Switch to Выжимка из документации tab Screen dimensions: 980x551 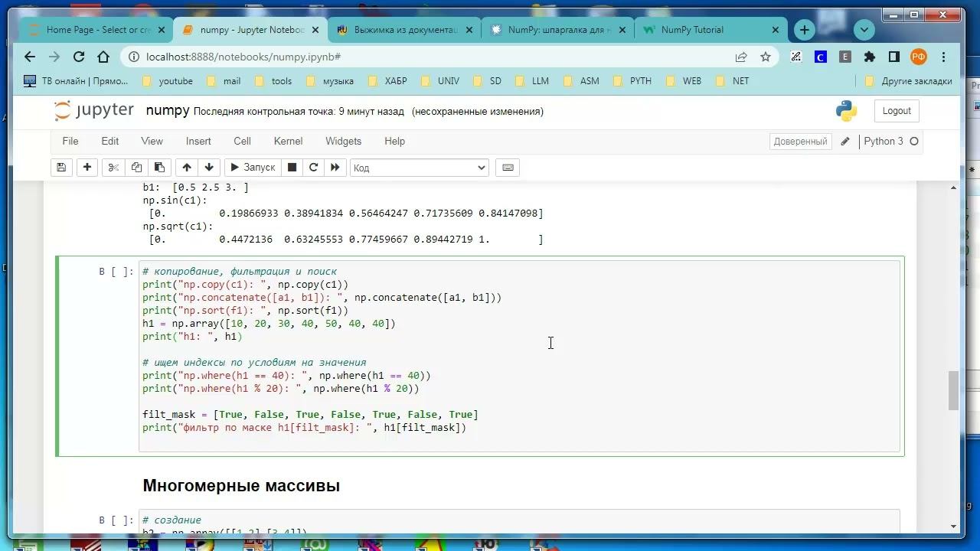[x=404, y=30]
